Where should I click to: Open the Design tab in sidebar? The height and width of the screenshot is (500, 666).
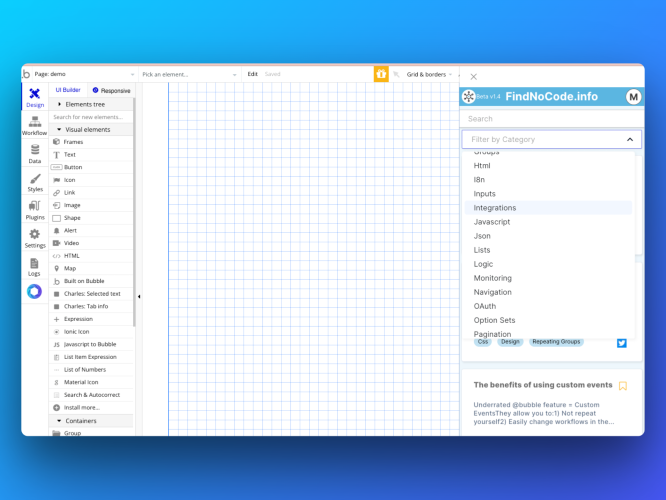(x=35, y=98)
